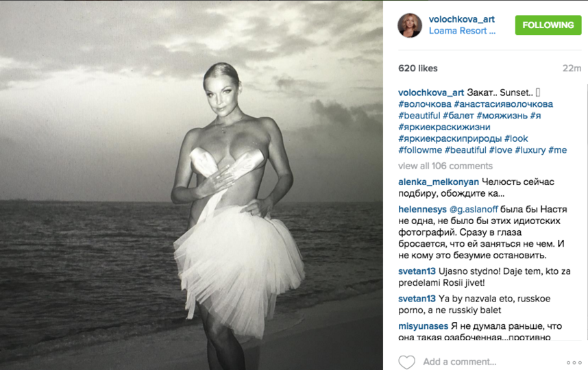This screenshot has width=588, height=370.
Task: Click the 22m post timestamp
Action: click(572, 69)
